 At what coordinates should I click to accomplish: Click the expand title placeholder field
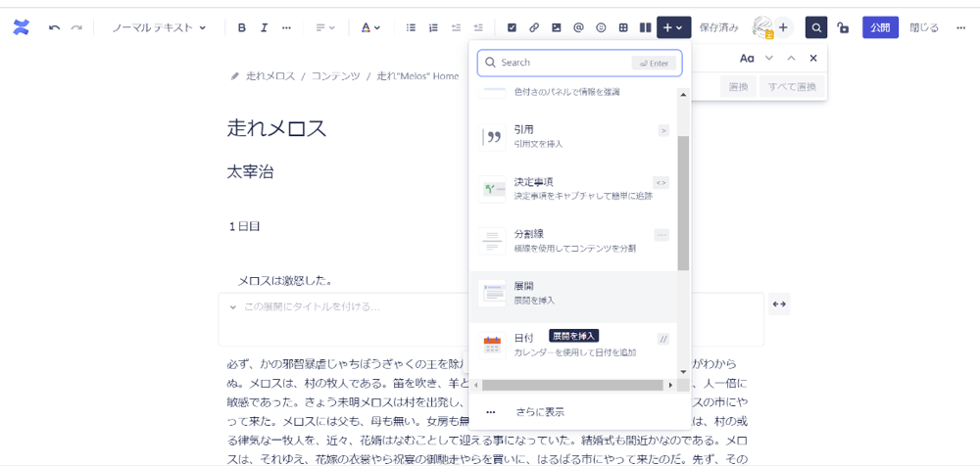point(312,307)
